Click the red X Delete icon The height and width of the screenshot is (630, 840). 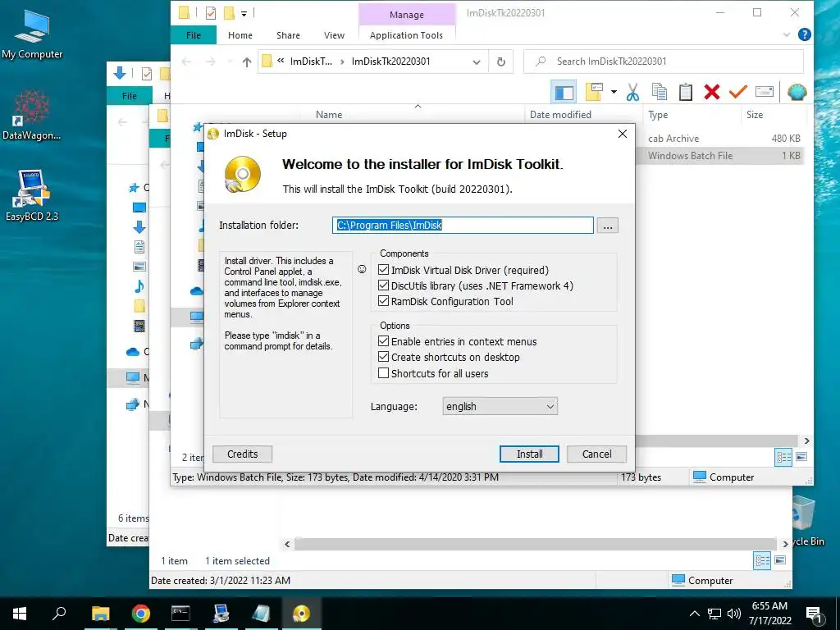(712, 92)
